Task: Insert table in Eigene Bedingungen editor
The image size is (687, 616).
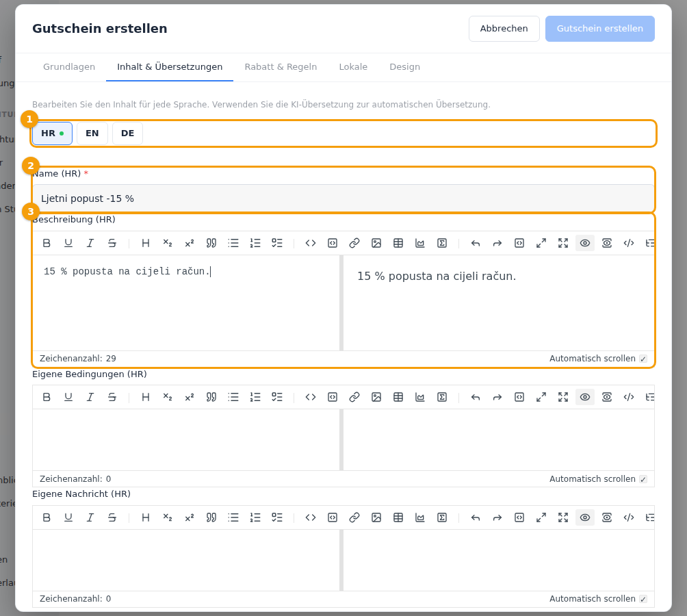Action: coord(398,398)
